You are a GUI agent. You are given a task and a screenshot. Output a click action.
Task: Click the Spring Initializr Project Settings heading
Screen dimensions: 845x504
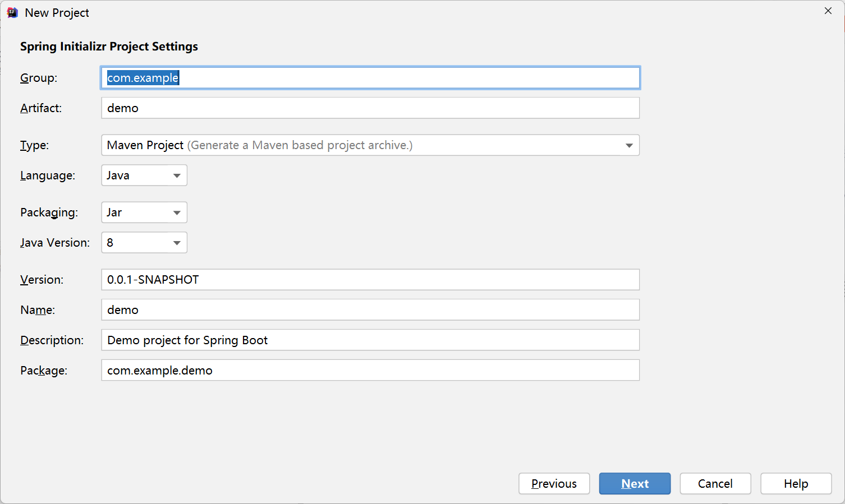tap(109, 47)
